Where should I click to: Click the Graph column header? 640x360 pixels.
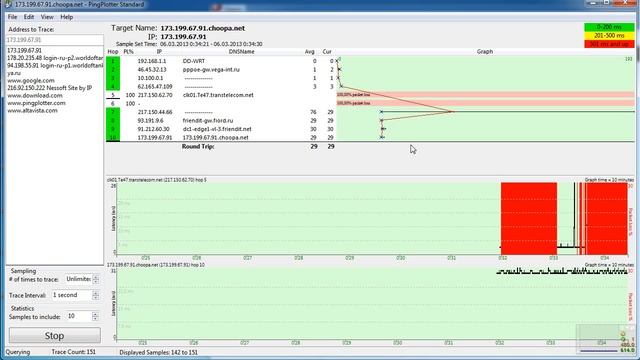(x=485, y=52)
